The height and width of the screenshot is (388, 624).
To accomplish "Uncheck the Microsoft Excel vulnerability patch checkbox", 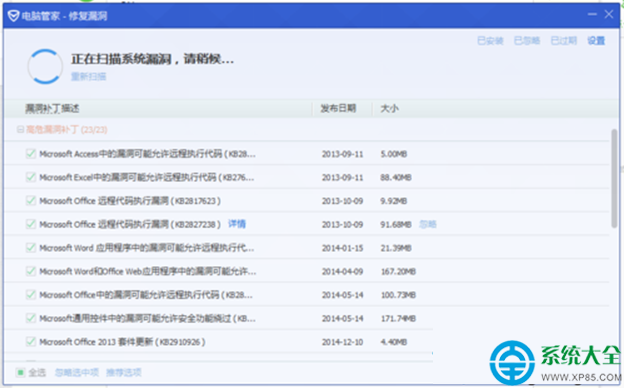I will [31, 177].
